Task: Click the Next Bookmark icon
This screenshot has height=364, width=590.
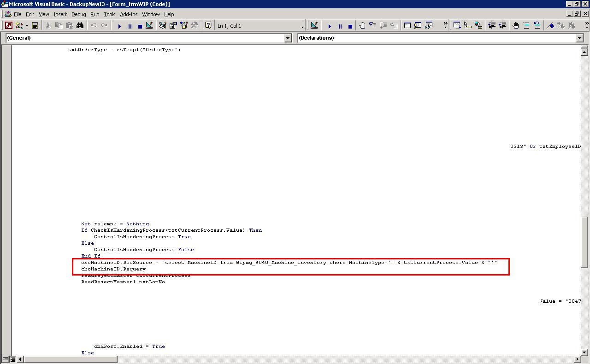Action: click(x=561, y=26)
